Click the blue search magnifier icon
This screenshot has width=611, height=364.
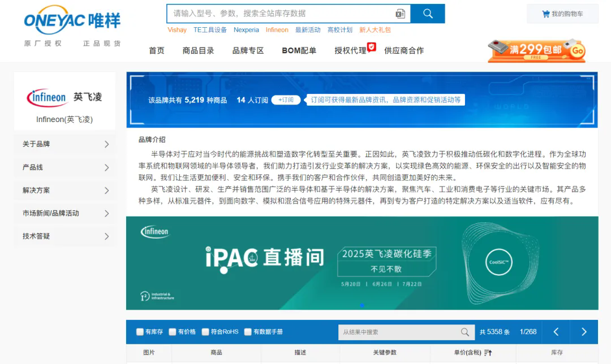[428, 13]
